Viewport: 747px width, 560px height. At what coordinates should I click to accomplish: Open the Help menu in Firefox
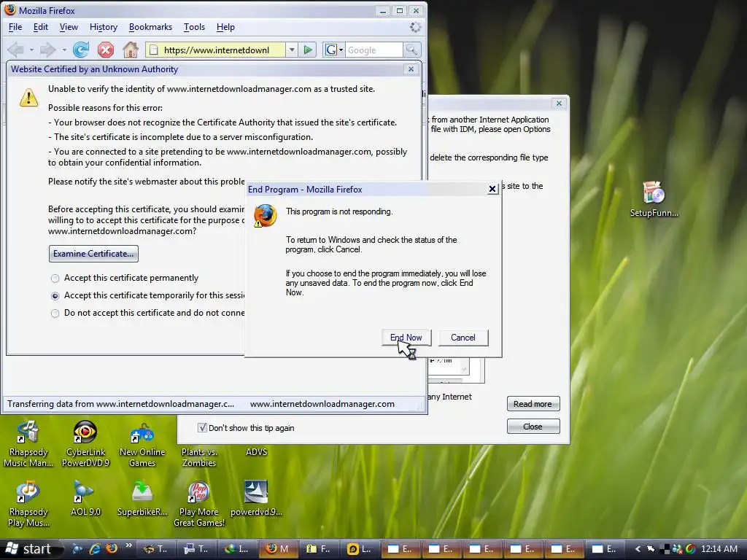pyautogui.click(x=225, y=27)
